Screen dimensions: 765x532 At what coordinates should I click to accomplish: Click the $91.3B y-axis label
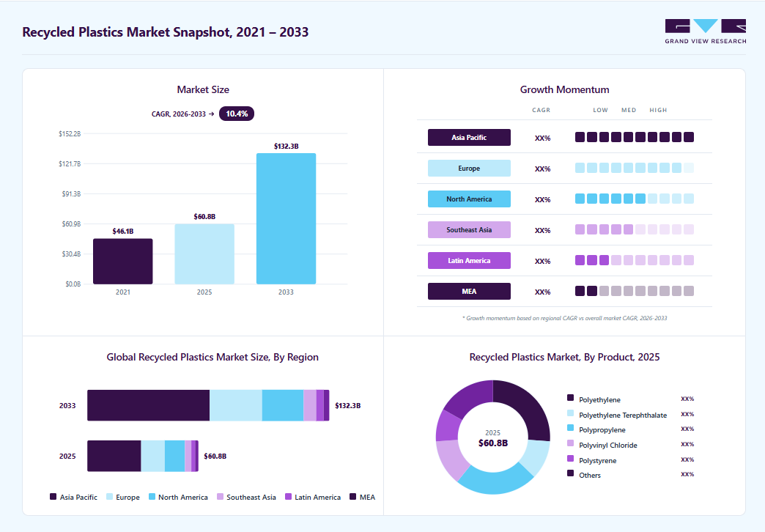pyautogui.click(x=71, y=193)
